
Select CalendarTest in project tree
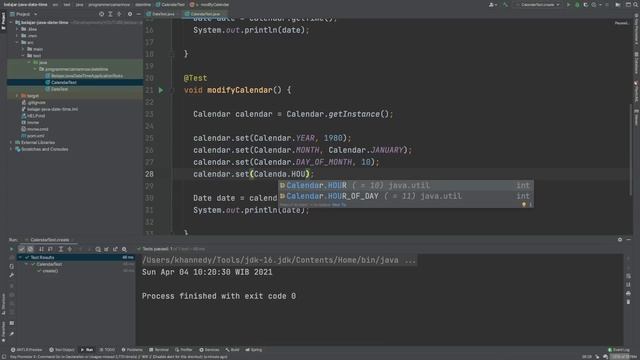[63, 82]
